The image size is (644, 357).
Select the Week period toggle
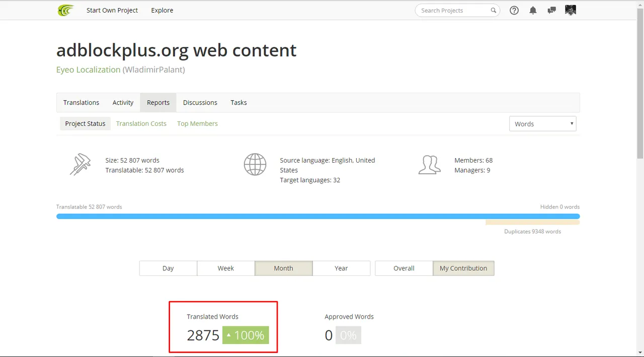(226, 268)
